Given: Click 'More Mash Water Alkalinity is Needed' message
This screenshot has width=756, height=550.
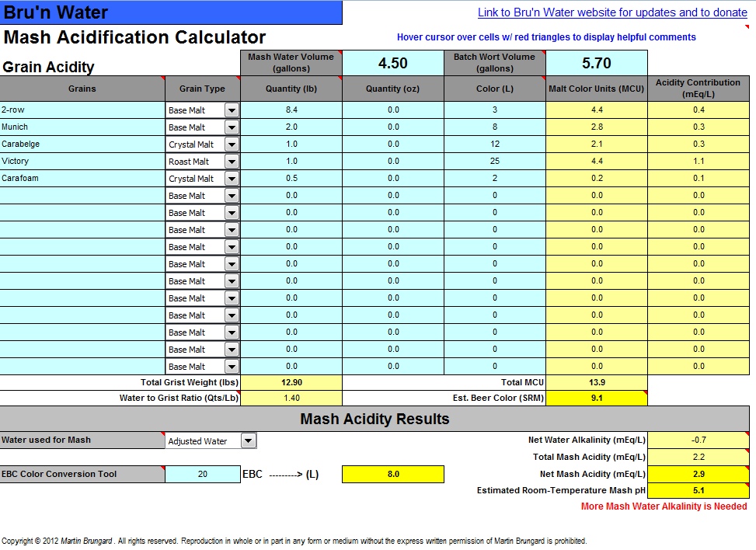Looking at the screenshot, I should pos(664,506).
